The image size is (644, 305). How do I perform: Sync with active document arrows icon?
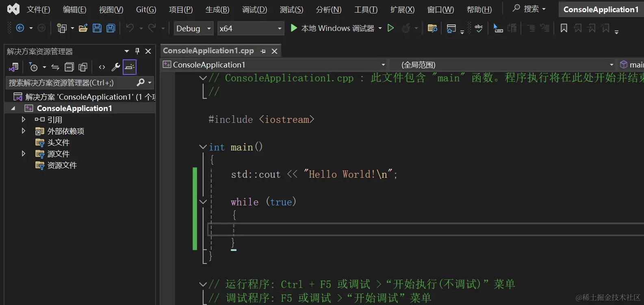[55, 67]
